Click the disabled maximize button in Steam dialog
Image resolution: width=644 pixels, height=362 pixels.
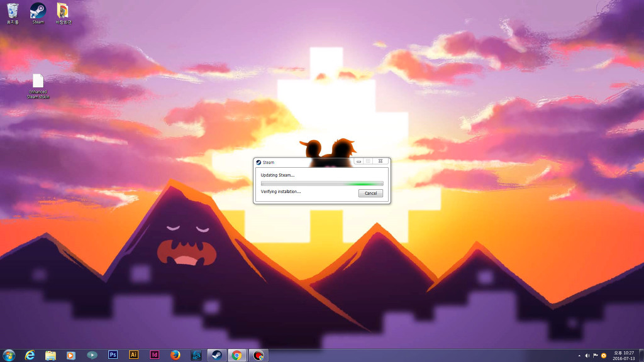click(x=368, y=162)
